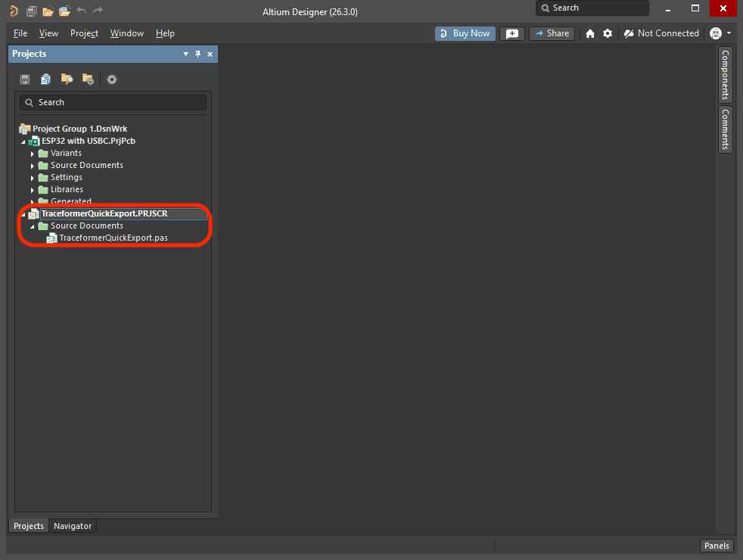Expand the Libraries folder
743x560 pixels.
pos(33,190)
